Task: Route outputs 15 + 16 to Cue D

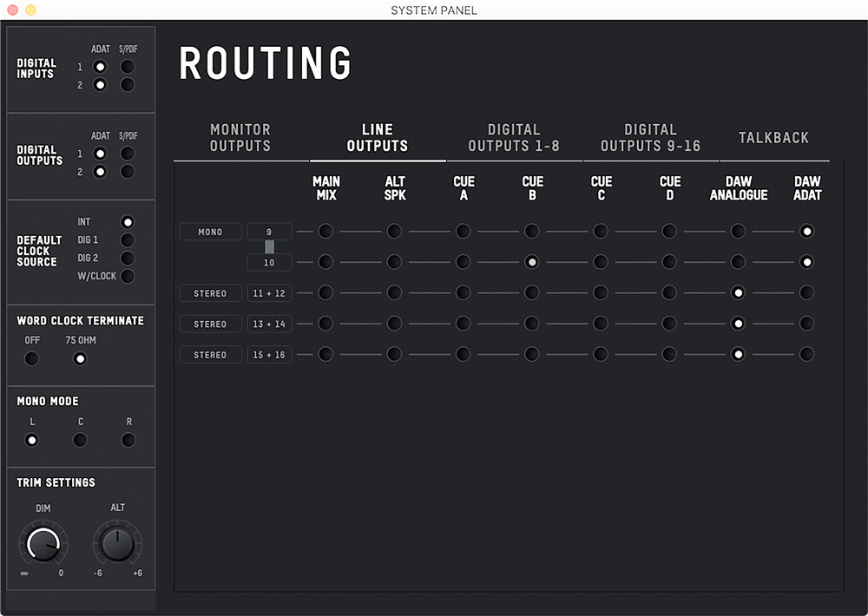Action: click(x=669, y=354)
